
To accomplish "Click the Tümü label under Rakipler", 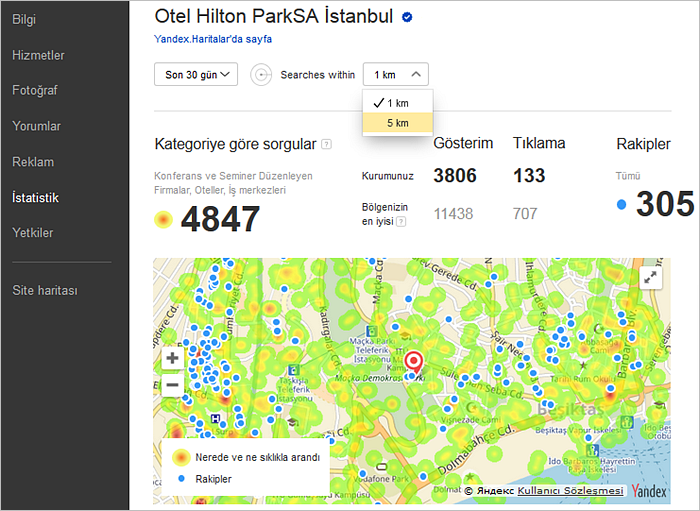I will (x=628, y=176).
